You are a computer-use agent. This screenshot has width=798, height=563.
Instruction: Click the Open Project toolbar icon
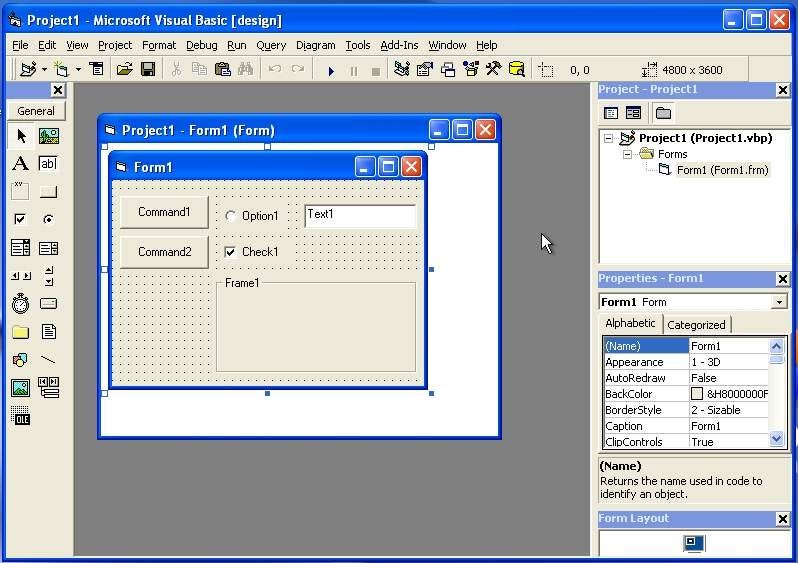coord(124,69)
